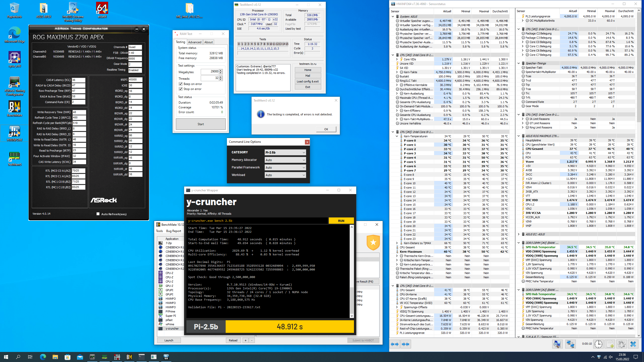Click yellow RUN button in y-cruncher
This screenshot has width=644, height=362.
(x=341, y=221)
